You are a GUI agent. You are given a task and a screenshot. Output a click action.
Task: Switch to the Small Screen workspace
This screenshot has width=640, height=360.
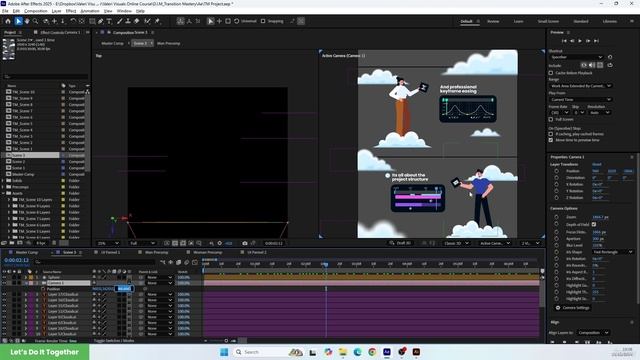point(548,21)
